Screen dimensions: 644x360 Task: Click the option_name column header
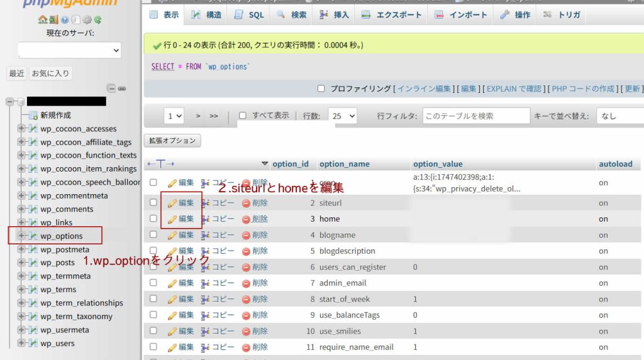(345, 164)
